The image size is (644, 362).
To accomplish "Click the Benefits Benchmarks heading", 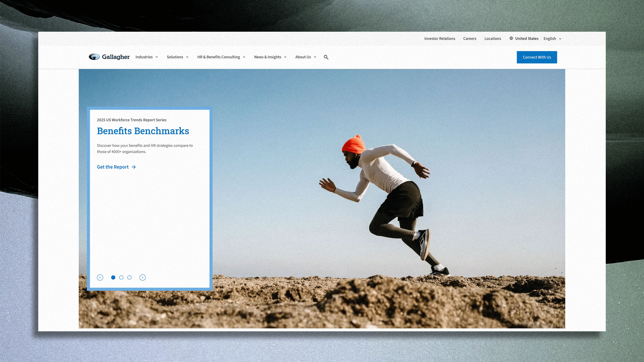I will (x=143, y=131).
